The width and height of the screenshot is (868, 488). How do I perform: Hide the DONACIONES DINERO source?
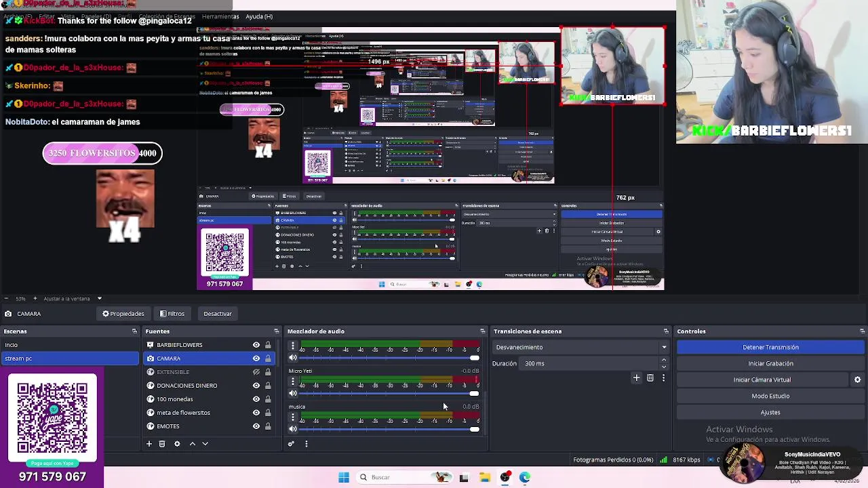coord(256,386)
